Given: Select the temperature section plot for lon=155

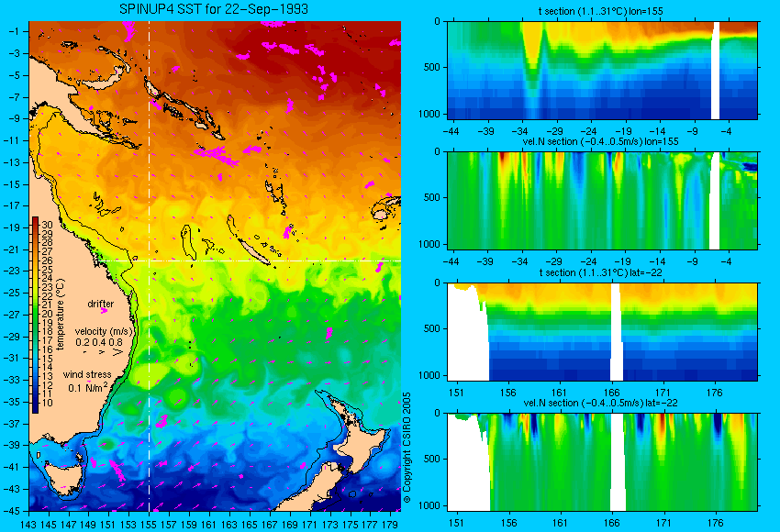Looking at the screenshot, I should (x=602, y=70).
